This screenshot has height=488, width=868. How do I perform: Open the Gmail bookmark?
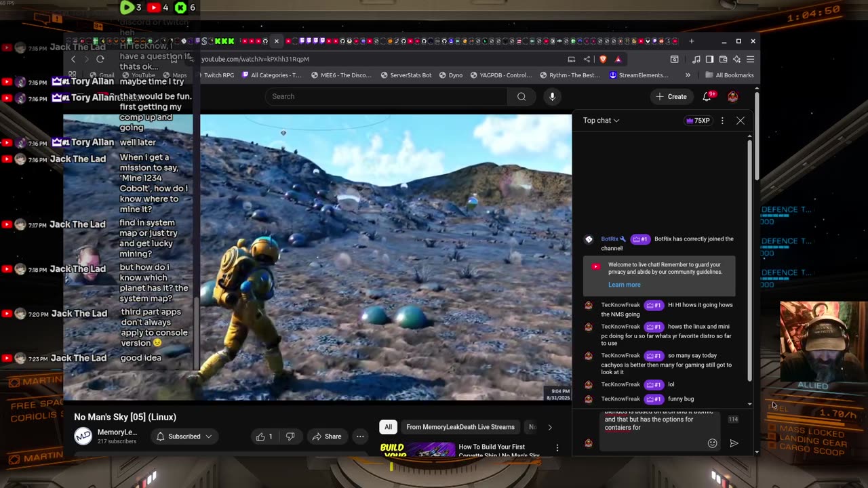coord(101,75)
